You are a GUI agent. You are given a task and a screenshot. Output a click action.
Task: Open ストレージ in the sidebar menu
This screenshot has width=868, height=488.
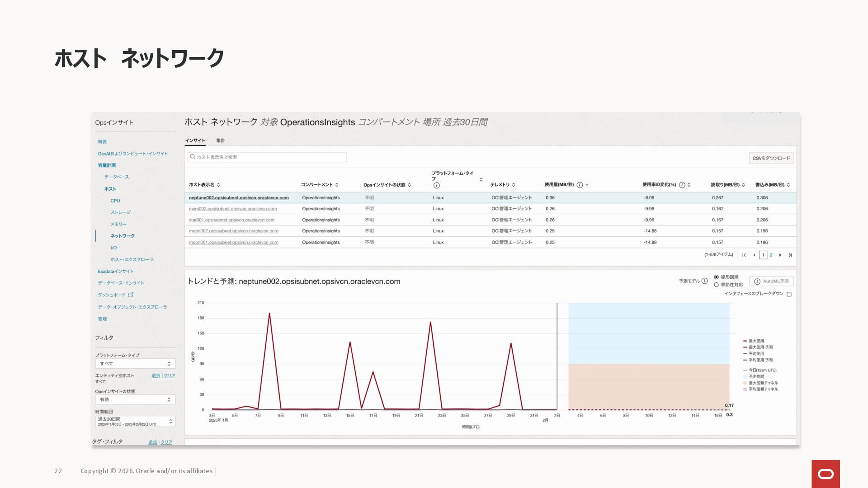[121, 212]
